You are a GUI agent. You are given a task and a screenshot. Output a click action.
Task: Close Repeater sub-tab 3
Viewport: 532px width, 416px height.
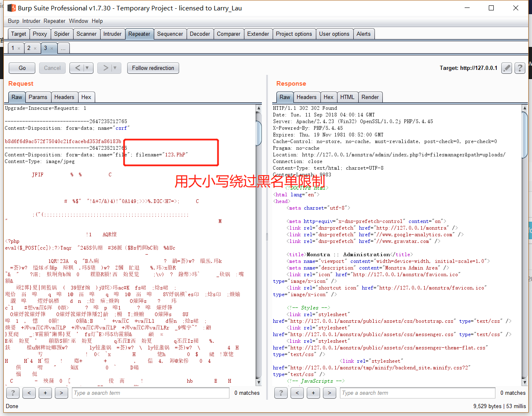pyautogui.click(x=52, y=48)
